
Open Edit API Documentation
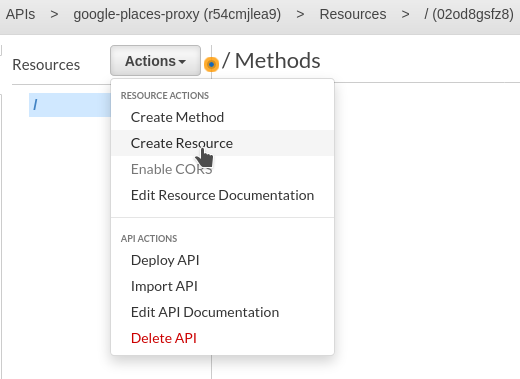click(x=205, y=312)
